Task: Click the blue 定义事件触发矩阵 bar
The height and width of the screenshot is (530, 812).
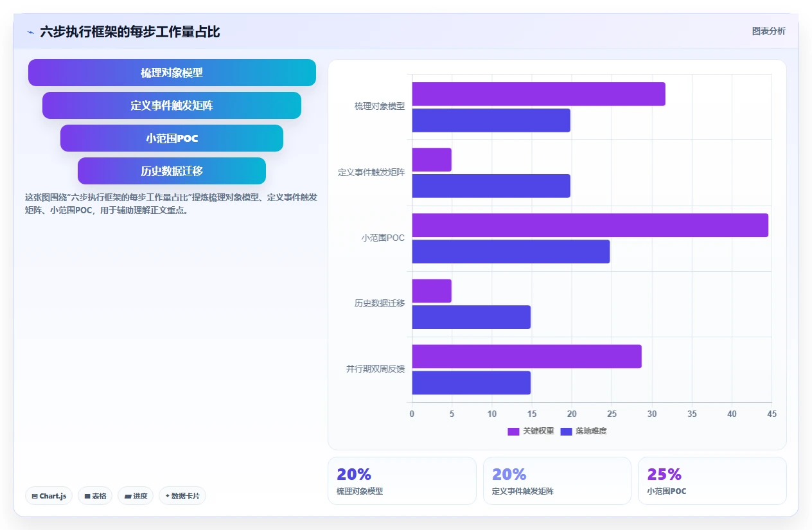Action: tap(491, 186)
